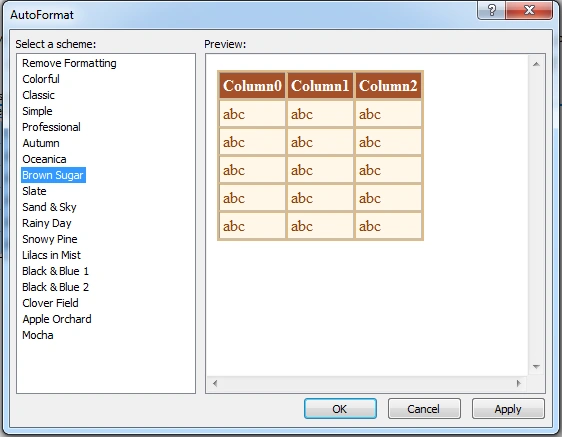Close the AutoFormat dialog
562x437 pixels.
pyautogui.click(x=529, y=10)
